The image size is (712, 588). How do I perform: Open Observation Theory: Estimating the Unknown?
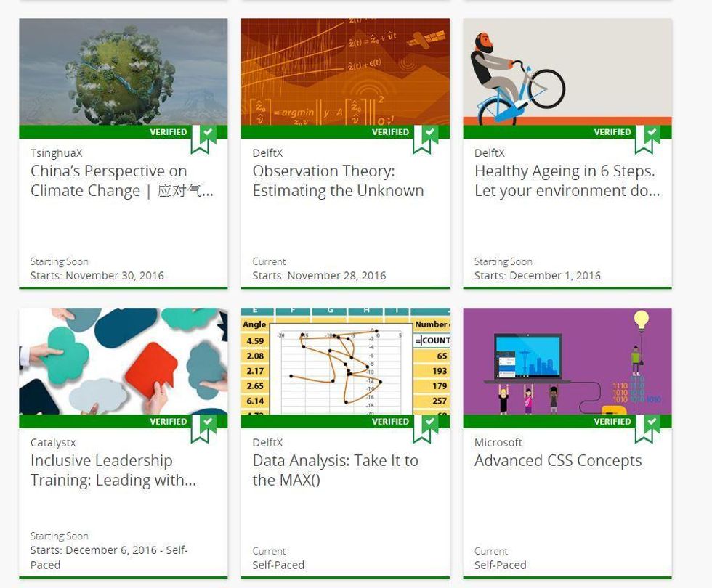click(x=338, y=181)
